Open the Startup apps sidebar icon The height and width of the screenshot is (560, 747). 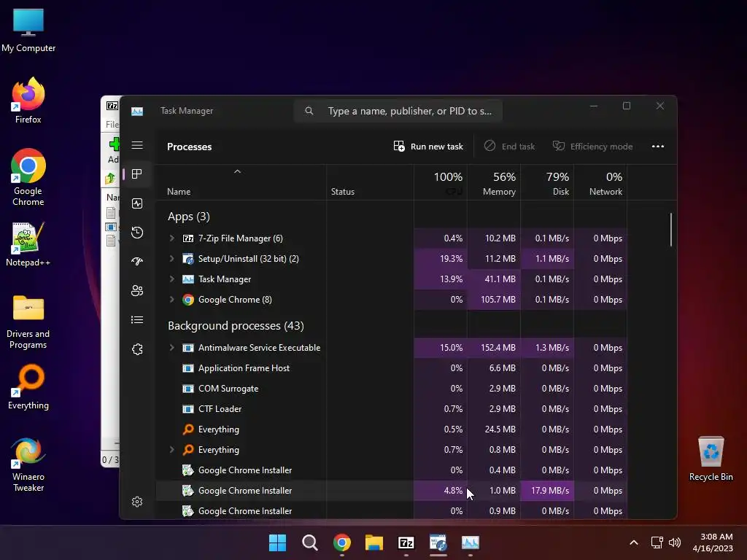[x=137, y=262]
